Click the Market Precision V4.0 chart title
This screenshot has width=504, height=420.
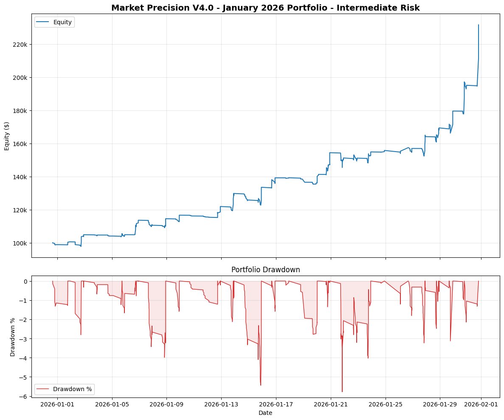point(265,7)
